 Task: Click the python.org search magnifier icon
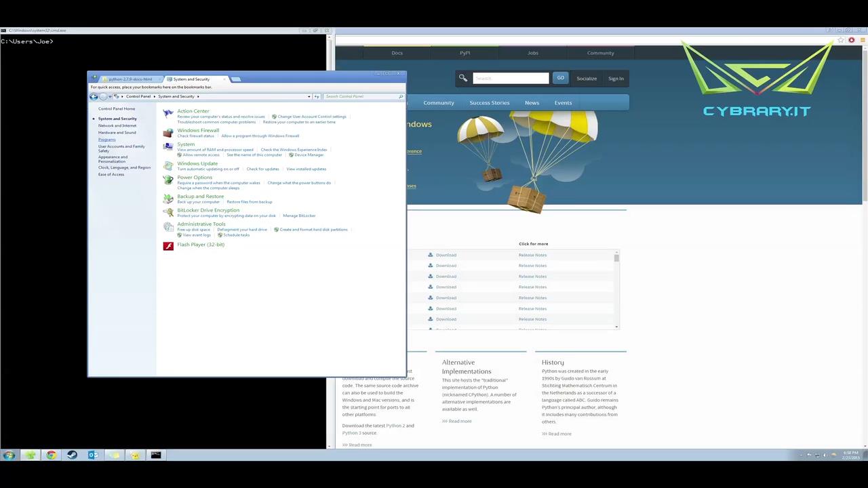tap(463, 78)
